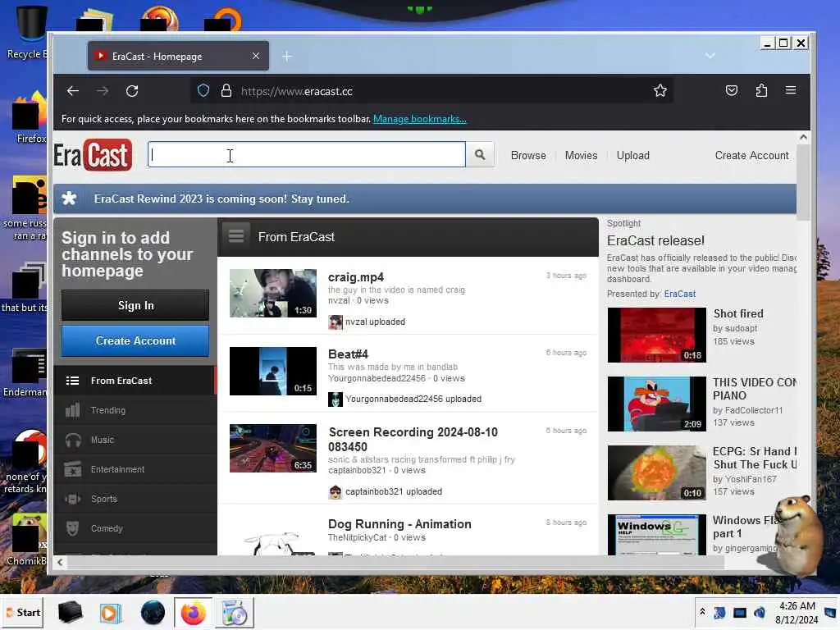
Task: Click the star icon on Rewind banner
Action: point(69,199)
